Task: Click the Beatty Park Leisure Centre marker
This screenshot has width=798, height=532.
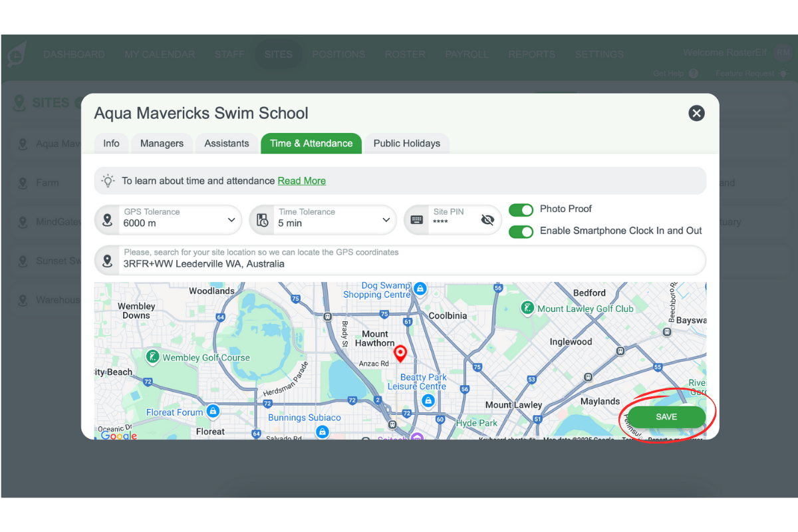Action: point(428,400)
